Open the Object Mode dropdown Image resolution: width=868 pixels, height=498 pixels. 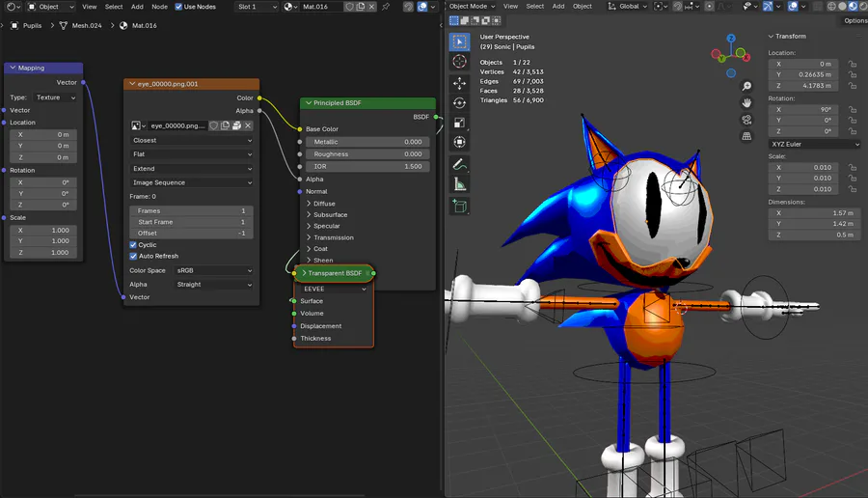pyautogui.click(x=472, y=6)
